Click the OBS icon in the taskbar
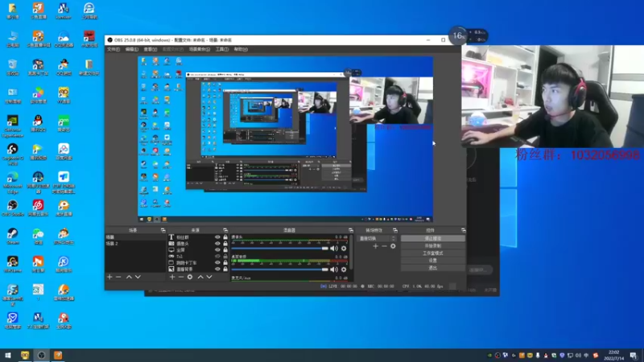 pos(41,356)
